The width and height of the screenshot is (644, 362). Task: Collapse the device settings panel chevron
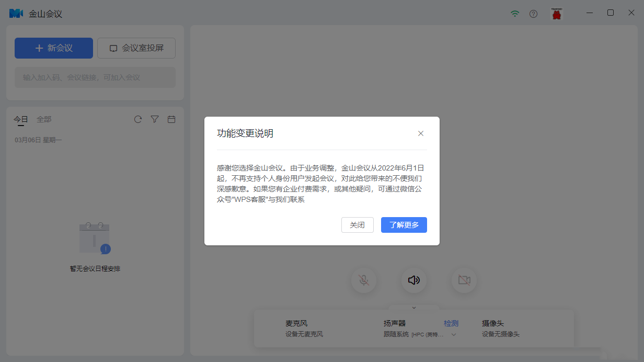[x=414, y=308]
